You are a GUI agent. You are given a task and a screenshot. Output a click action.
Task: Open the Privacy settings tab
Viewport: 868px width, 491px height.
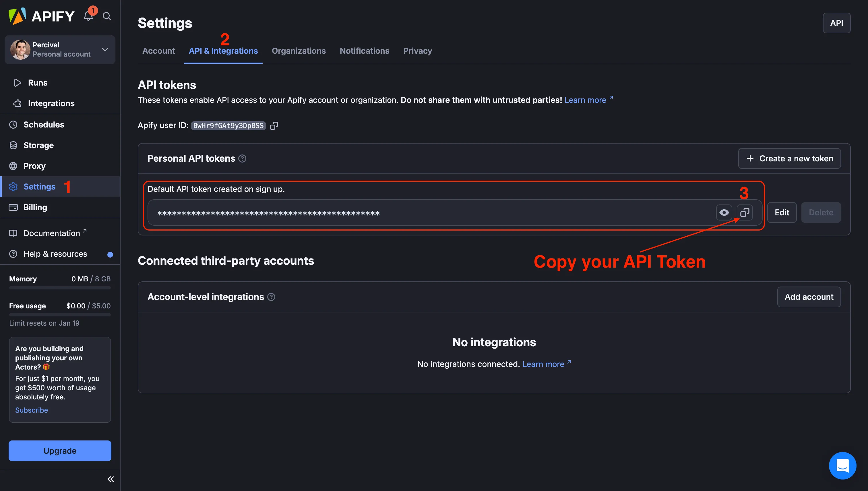click(418, 51)
